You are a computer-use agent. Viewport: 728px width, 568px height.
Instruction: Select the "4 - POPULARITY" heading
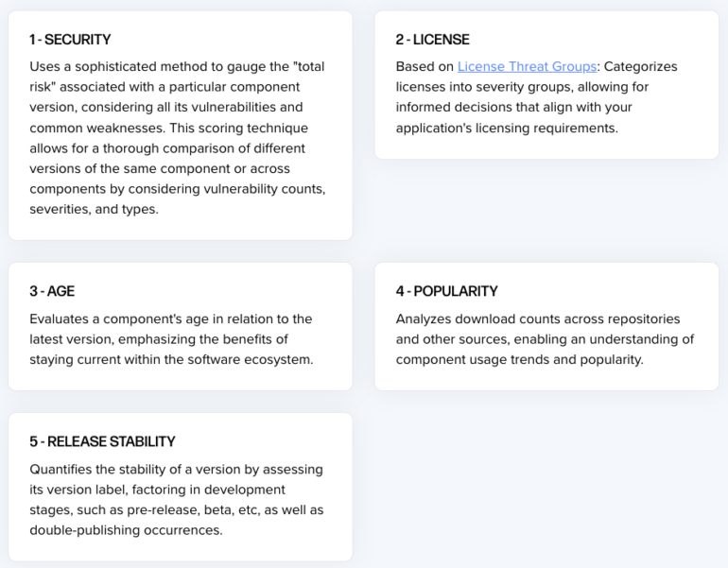pyautogui.click(x=446, y=291)
